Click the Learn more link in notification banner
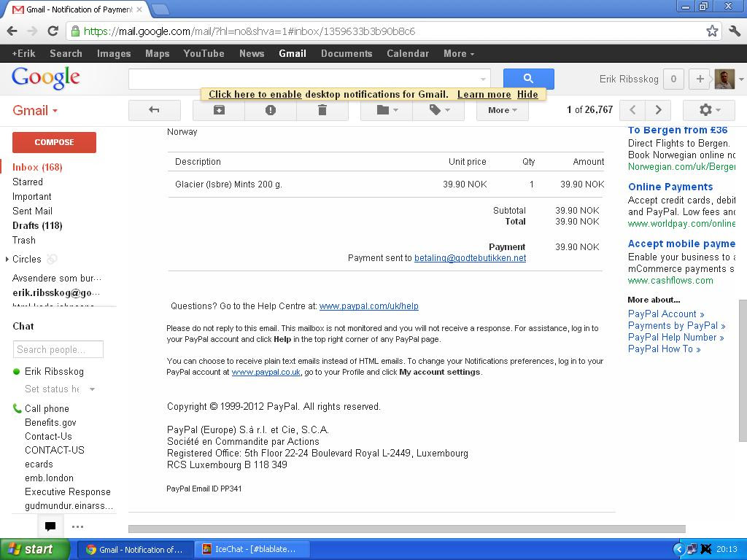The height and width of the screenshot is (560, 747). [484, 94]
